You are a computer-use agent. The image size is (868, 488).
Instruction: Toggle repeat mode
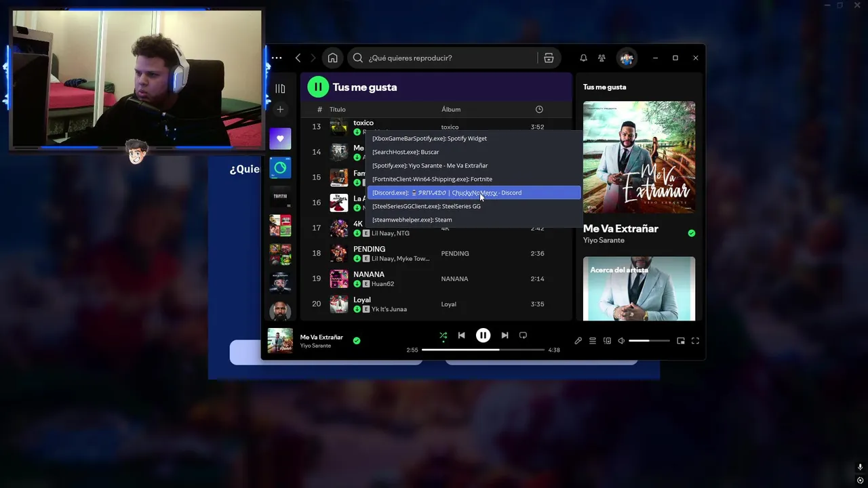523,335
